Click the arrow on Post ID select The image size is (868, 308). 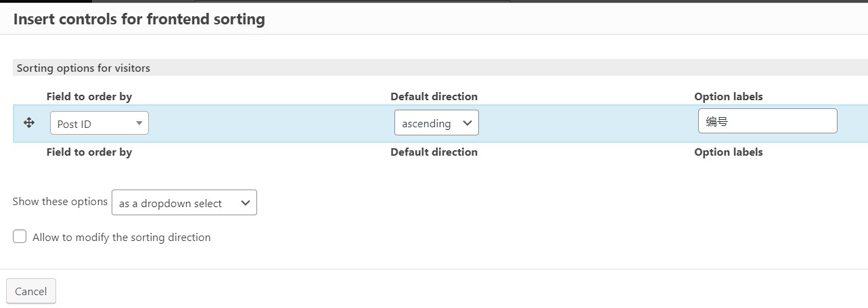click(139, 123)
